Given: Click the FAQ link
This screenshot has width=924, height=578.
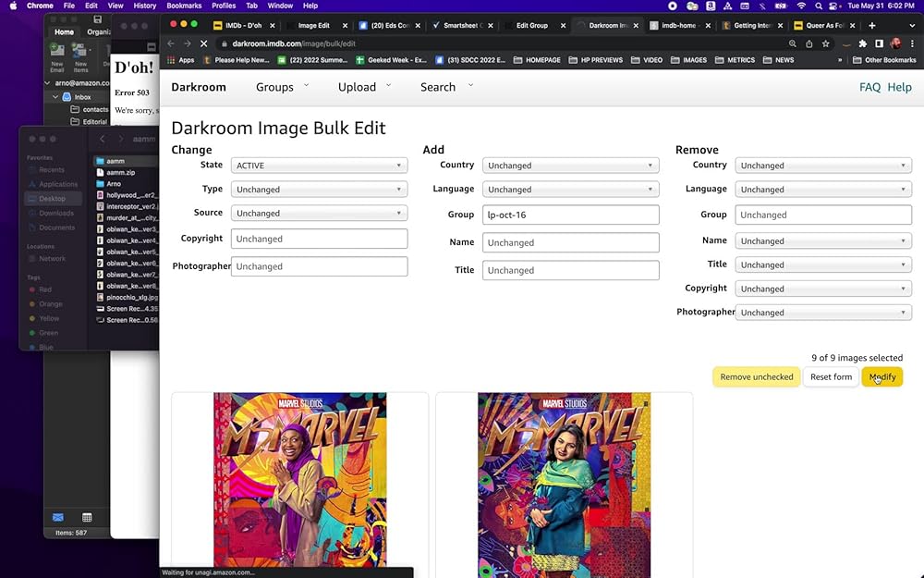Looking at the screenshot, I should (869, 87).
